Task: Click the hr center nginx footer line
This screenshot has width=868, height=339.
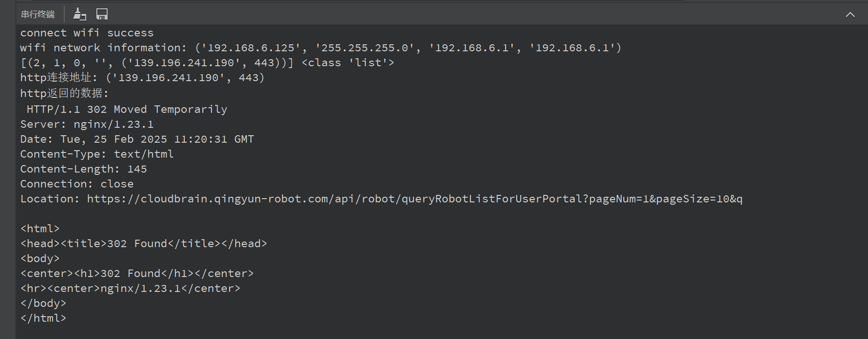Action: [130, 288]
